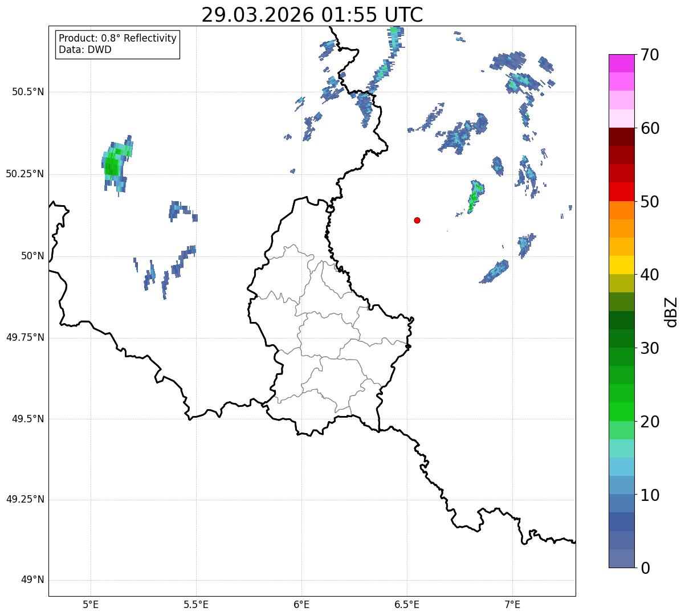Click the colorbar tick value 70
Viewport: 685px width, 616px height.
point(650,55)
